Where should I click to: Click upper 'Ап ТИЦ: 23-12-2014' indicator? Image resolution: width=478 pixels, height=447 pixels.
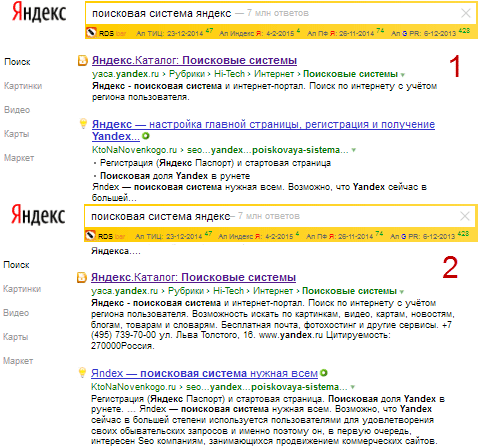pos(174,33)
